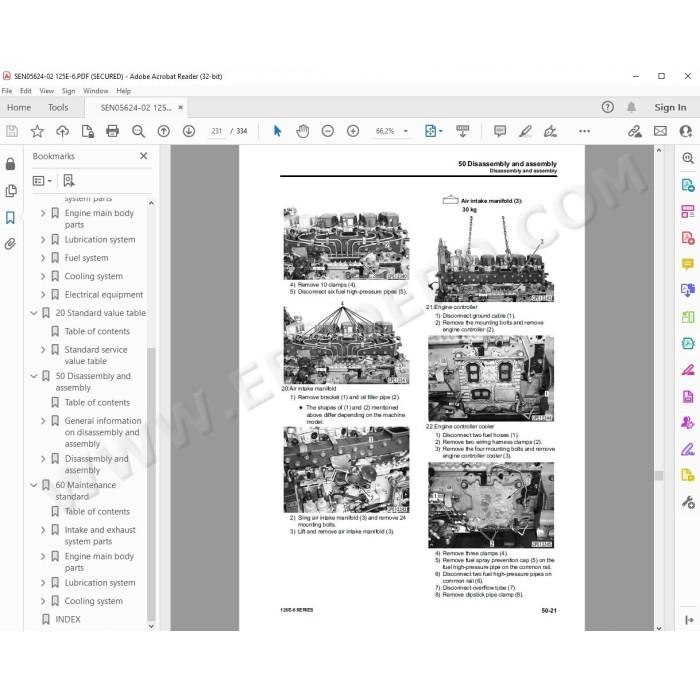Open the zoom percentage dropdown
The height and width of the screenshot is (700, 700).
pyautogui.click(x=405, y=131)
